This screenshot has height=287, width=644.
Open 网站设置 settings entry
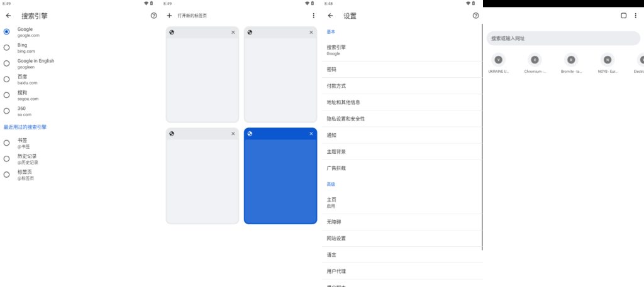pos(402,239)
